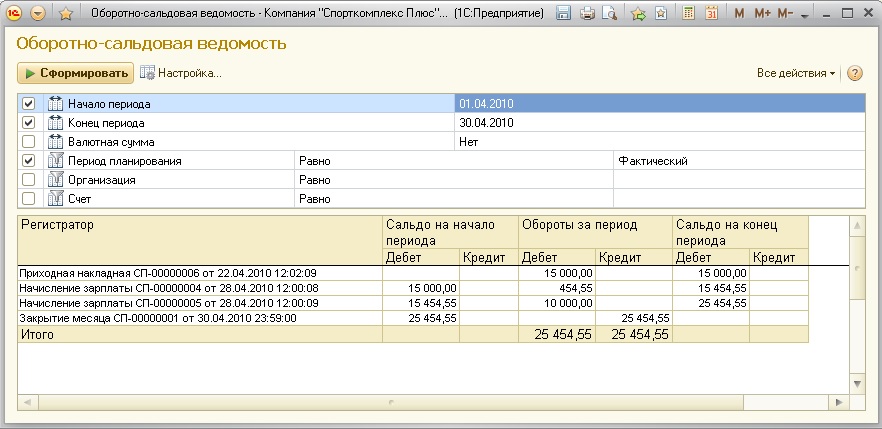Click Равно comparison for Счет
The image size is (882, 429).
coord(454,198)
